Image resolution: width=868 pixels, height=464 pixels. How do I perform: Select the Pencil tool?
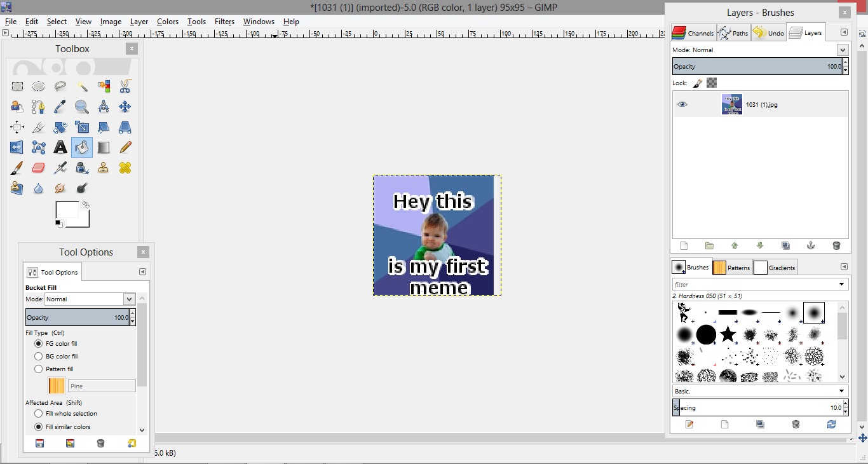(x=125, y=147)
